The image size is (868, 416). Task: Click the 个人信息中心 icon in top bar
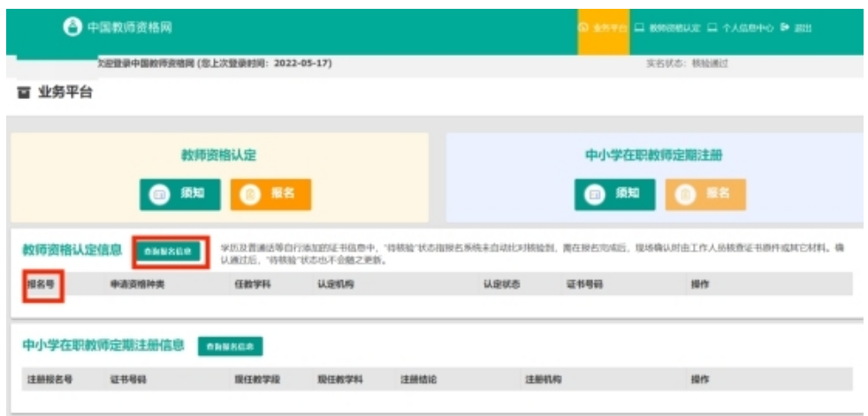click(712, 28)
